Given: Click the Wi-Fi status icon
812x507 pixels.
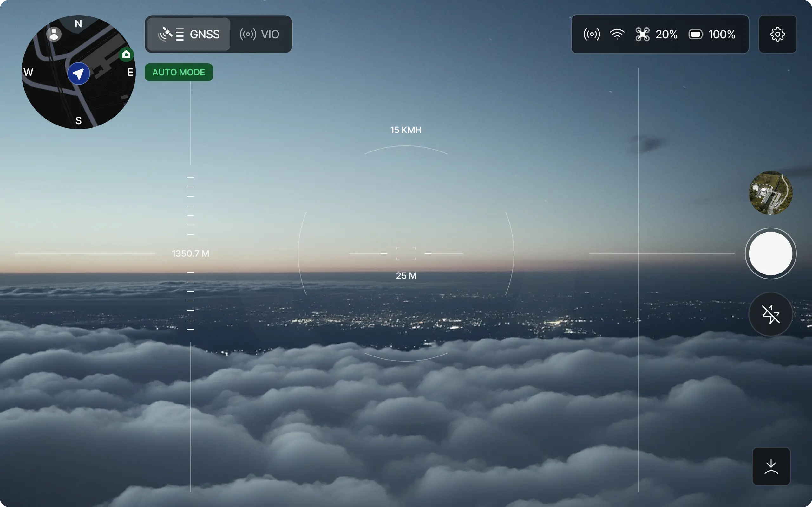Looking at the screenshot, I should (617, 34).
